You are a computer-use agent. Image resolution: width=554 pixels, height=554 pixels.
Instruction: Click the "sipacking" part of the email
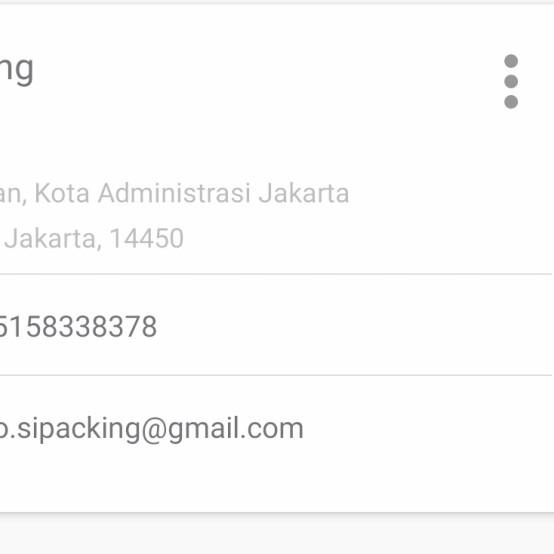[78, 429]
